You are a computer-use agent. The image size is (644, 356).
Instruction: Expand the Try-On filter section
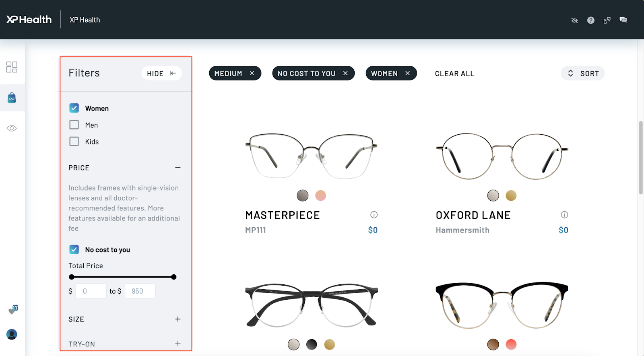pyautogui.click(x=178, y=344)
